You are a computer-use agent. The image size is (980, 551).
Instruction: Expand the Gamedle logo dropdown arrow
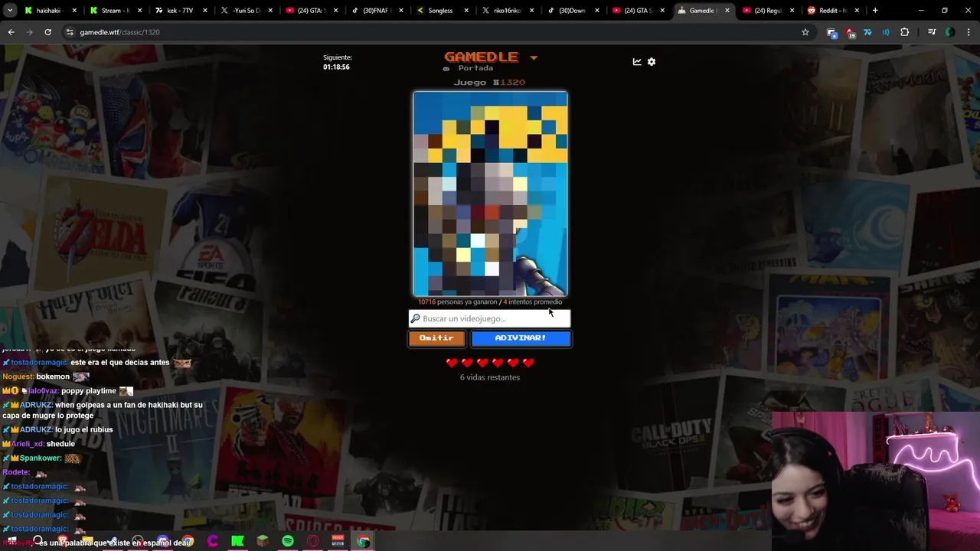pyautogui.click(x=534, y=58)
